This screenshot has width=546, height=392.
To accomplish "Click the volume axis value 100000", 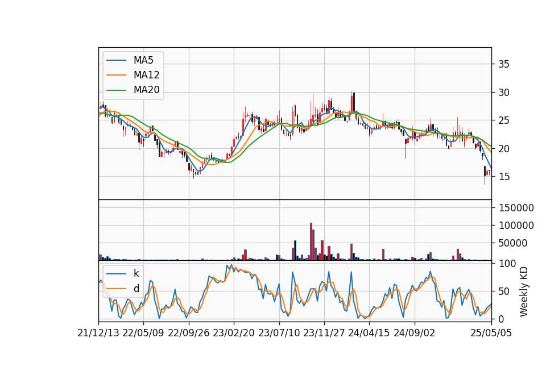I will pos(516,226).
